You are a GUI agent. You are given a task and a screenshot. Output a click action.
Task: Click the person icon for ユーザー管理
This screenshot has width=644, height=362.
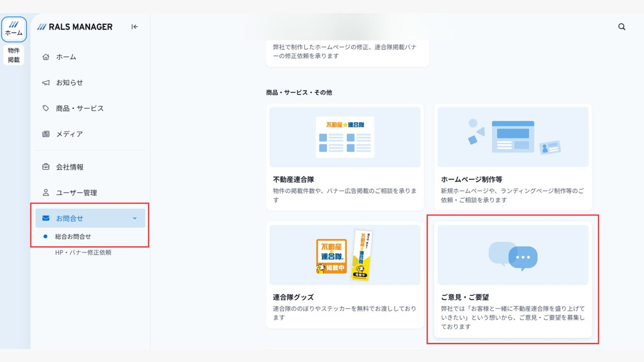click(46, 193)
